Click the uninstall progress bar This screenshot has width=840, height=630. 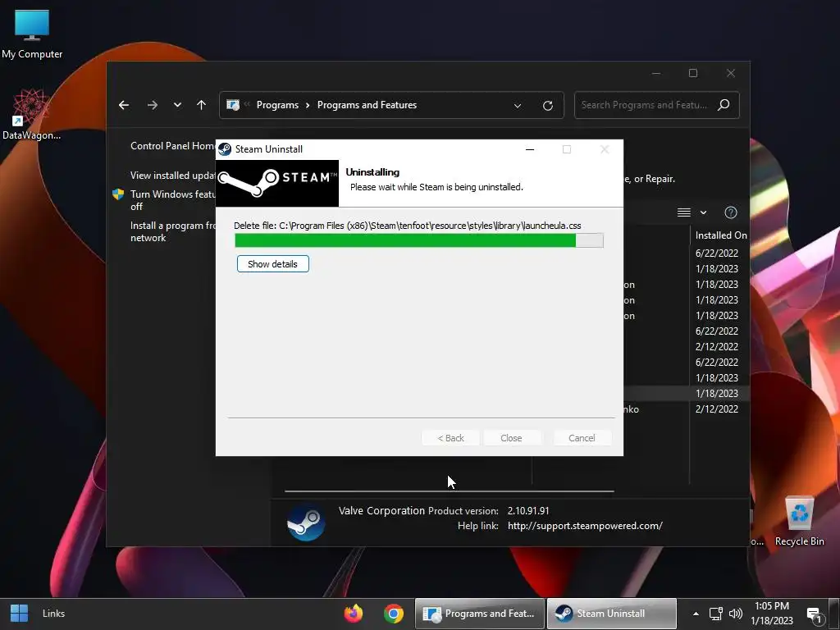tap(419, 240)
